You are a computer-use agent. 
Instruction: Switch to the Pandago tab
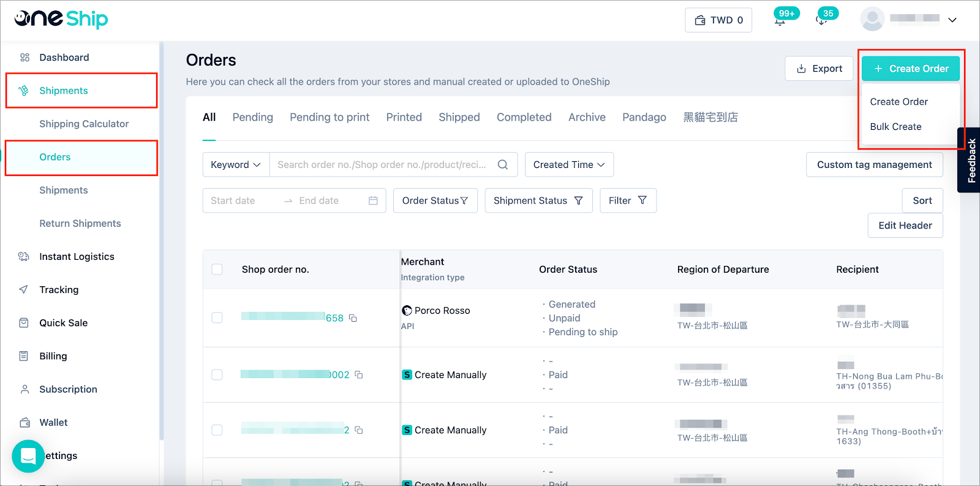pos(644,117)
